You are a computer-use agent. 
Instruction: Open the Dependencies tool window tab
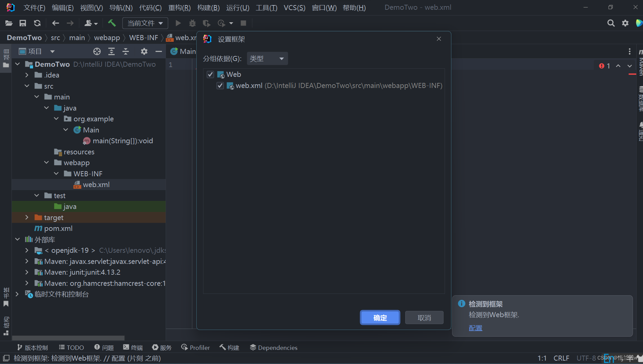(x=274, y=347)
